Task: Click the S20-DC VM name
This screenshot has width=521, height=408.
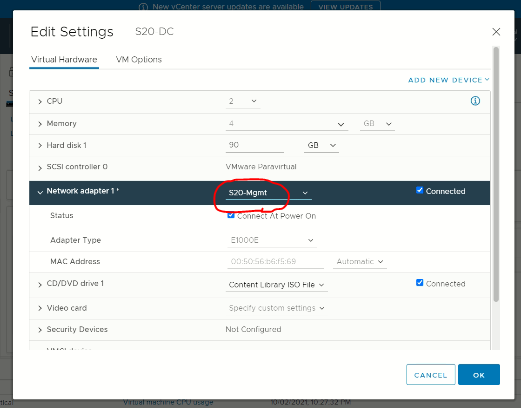Action: [x=154, y=32]
